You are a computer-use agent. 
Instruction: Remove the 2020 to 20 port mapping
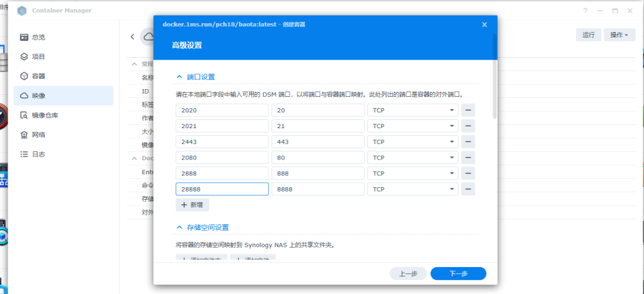[x=468, y=111]
